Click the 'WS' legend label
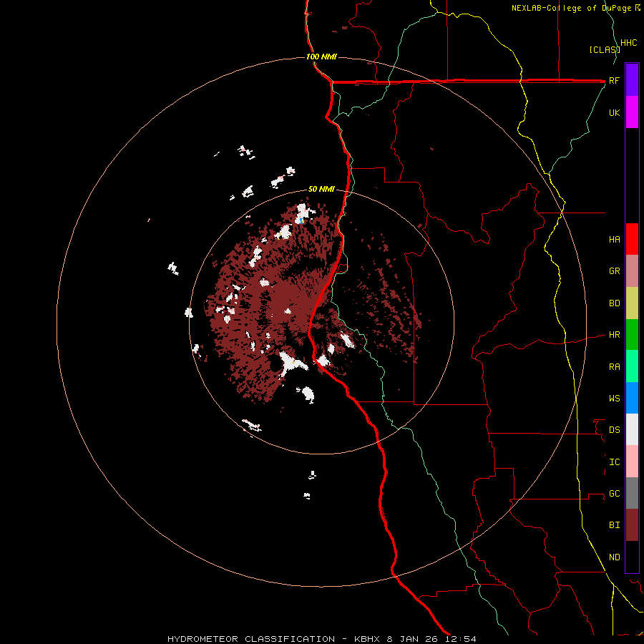Image resolution: width=644 pixels, height=644 pixels. [614, 399]
